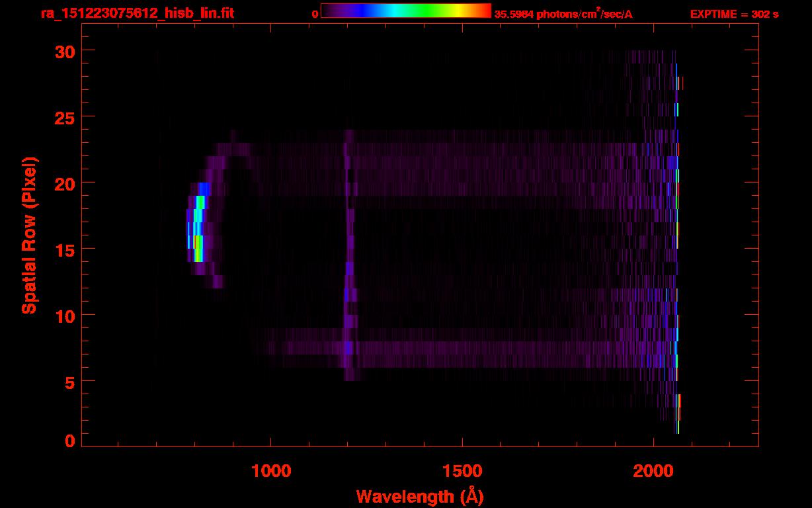The width and height of the screenshot is (812, 508).
Task: Click the color bar minimum value 0
Action: click(x=315, y=14)
